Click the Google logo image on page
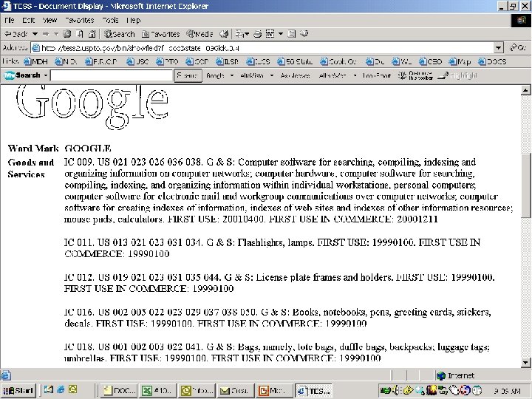532x399 pixels. point(92,107)
